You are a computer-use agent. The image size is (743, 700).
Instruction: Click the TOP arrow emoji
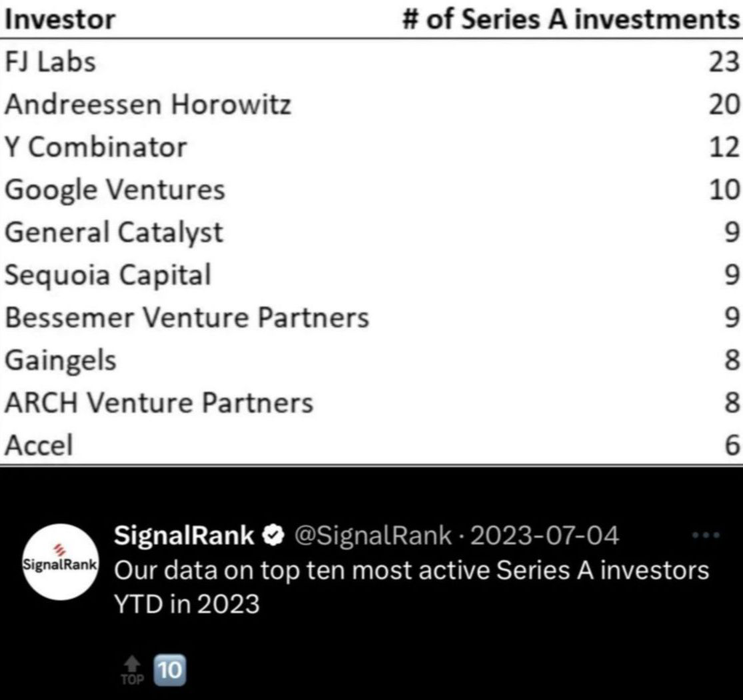click(x=132, y=671)
